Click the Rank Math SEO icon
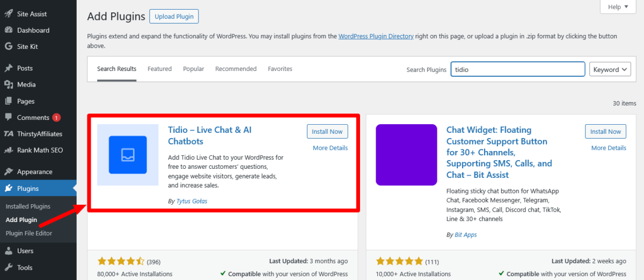Screen dimensions: 644x280 (x=9, y=150)
